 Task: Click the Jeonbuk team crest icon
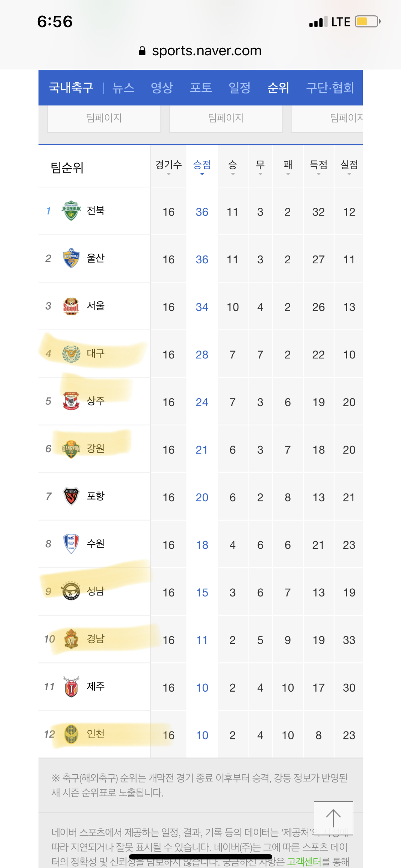71,211
